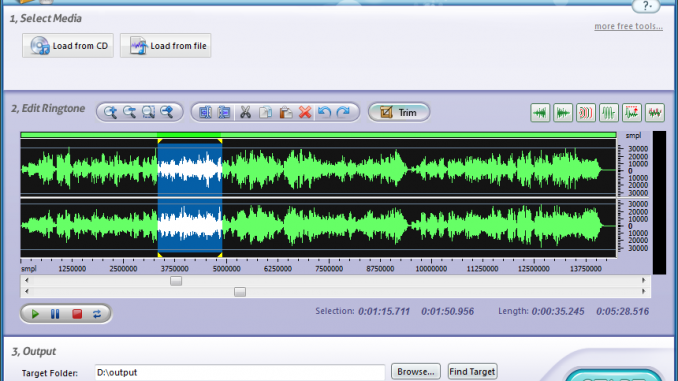Viewport: 678px width, 381px height.
Task: Start playback with the green play button
Action: [35, 314]
